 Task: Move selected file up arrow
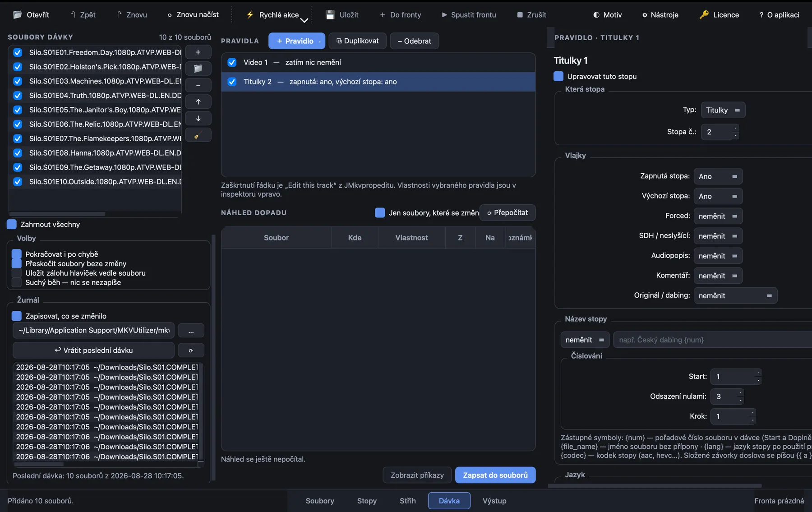198,102
